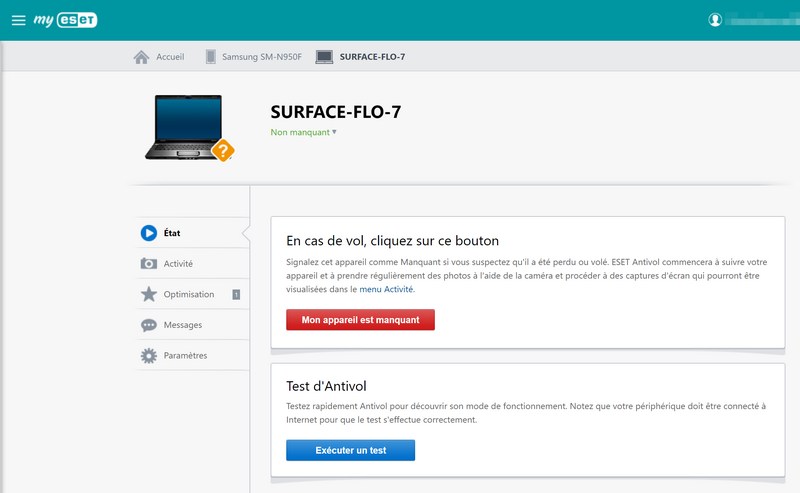Select the État sidebar item
This screenshot has height=493, width=800.
coord(193,233)
